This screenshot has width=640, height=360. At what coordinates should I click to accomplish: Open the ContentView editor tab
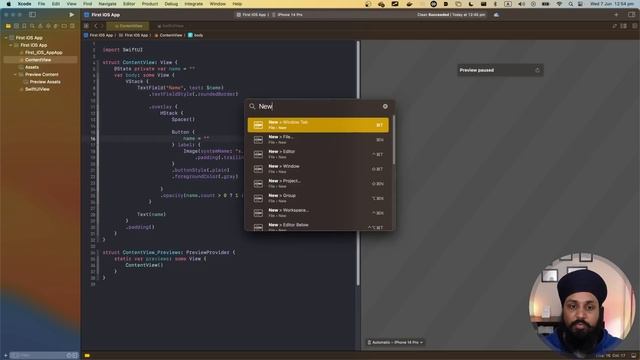pyautogui.click(x=128, y=26)
